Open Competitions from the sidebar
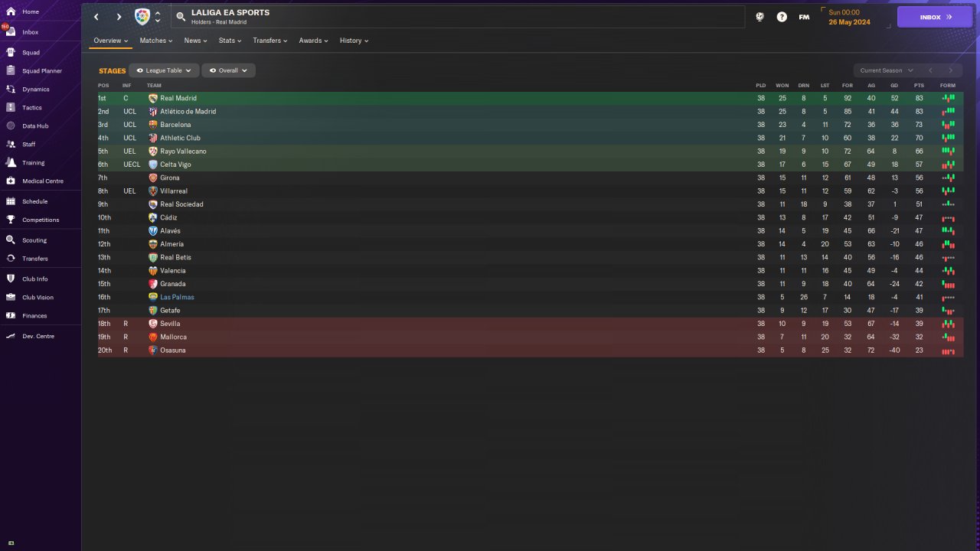980x551 pixels. tap(41, 220)
